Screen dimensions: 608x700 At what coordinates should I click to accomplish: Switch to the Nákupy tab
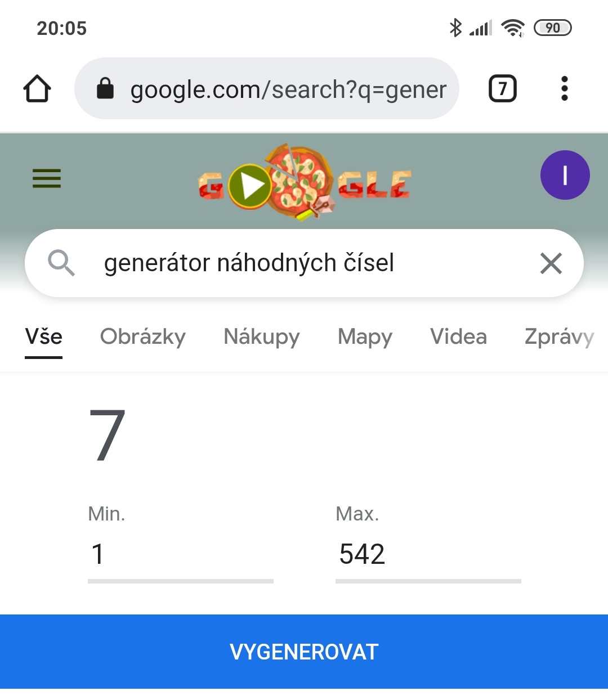262,337
